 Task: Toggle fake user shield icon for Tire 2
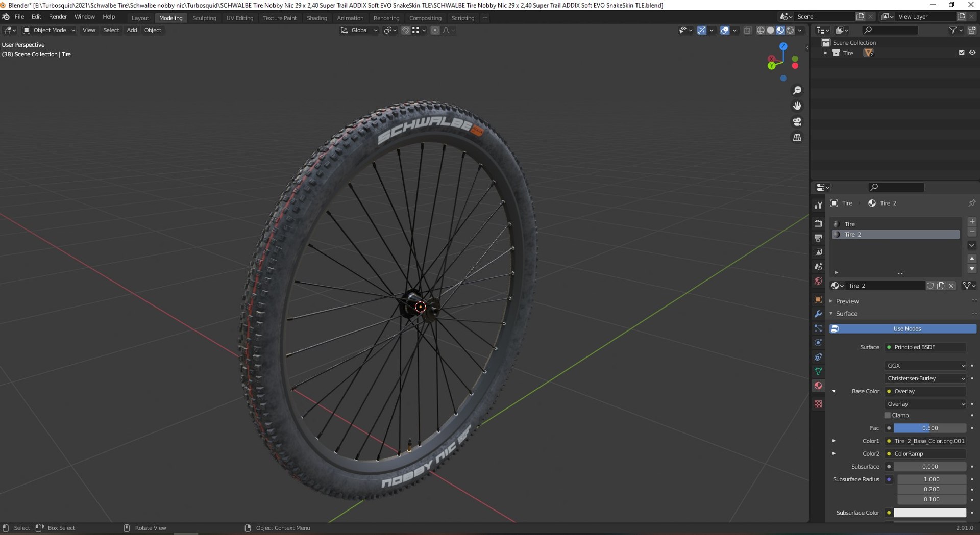(930, 286)
